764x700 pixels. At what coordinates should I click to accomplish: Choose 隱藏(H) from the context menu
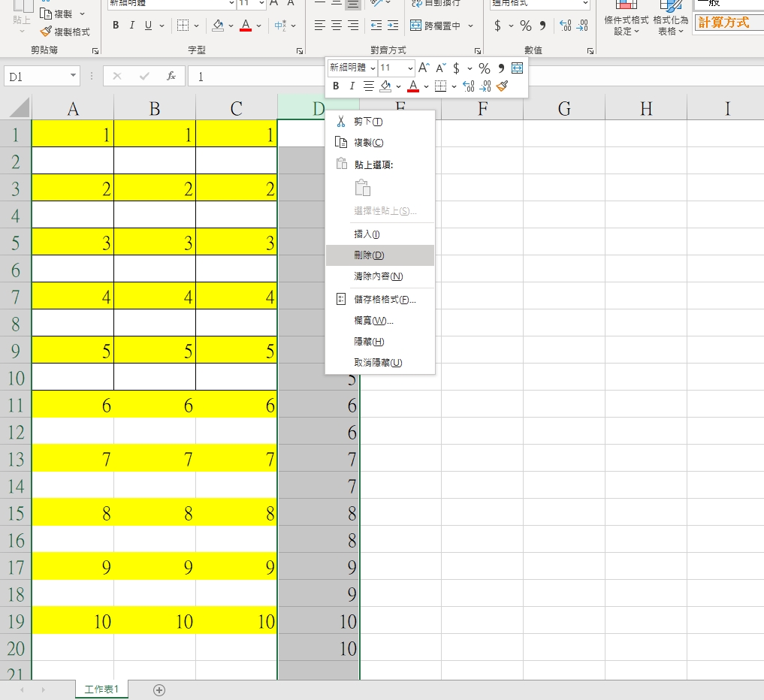[380, 342]
